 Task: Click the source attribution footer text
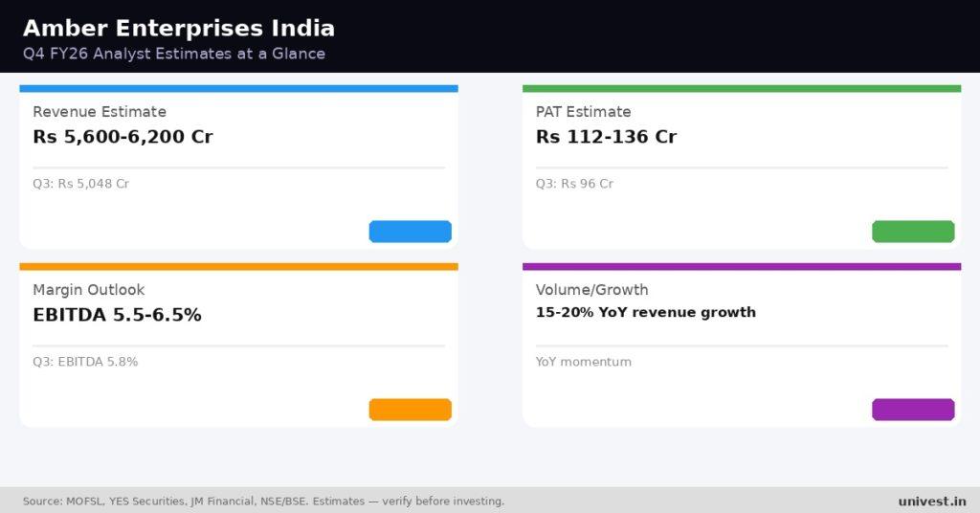coord(263,502)
